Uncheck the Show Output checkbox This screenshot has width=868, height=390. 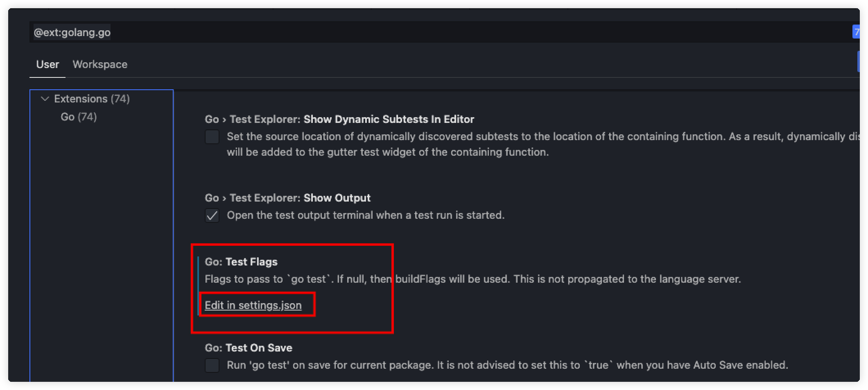point(212,215)
